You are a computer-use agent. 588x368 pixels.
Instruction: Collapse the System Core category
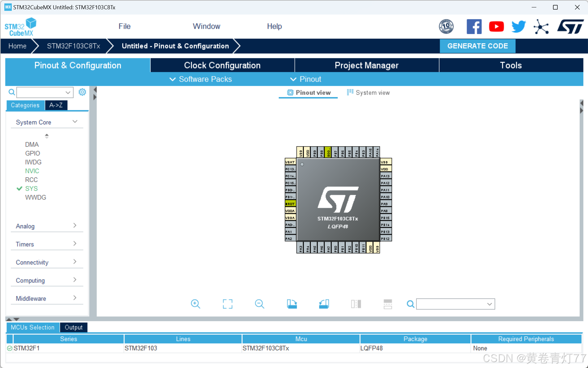[x=47, y=122]
